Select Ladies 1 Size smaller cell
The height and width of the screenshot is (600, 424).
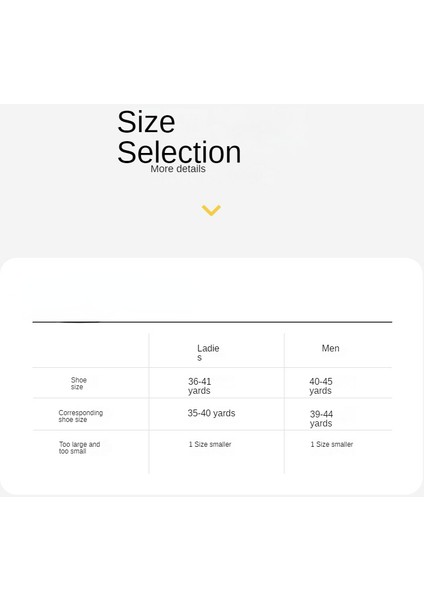[210, 444]
